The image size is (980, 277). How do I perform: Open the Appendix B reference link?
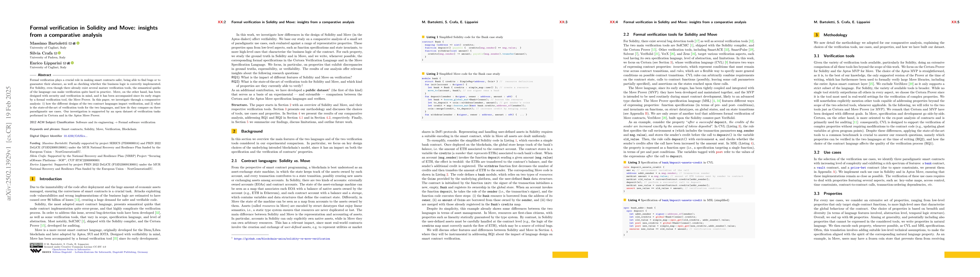(x=646, y=114)
